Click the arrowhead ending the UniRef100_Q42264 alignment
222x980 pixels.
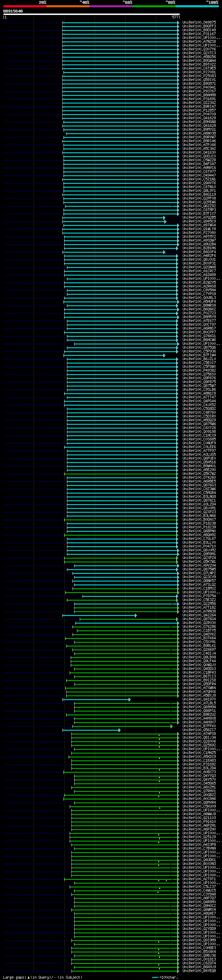tap(136, 616)
